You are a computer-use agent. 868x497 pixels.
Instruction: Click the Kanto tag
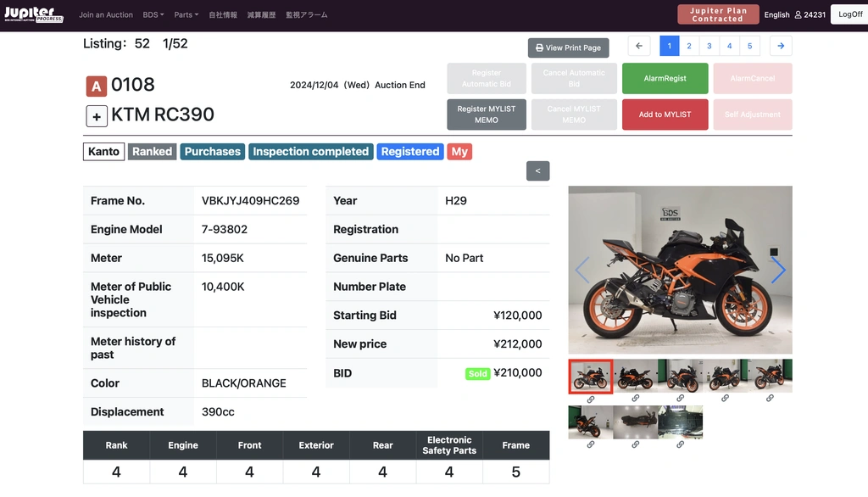[103, 151]
